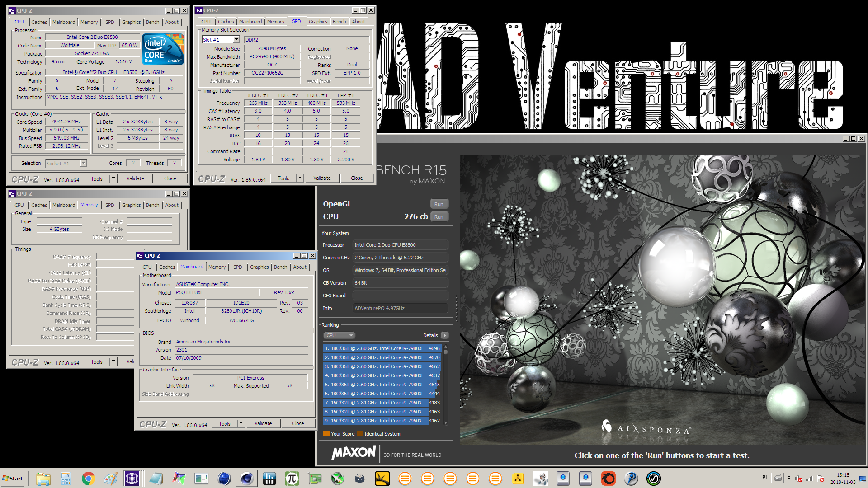The image size is (868, 488).
Task: Click the blue bars taskbar icon
Action: coord(269,479)
